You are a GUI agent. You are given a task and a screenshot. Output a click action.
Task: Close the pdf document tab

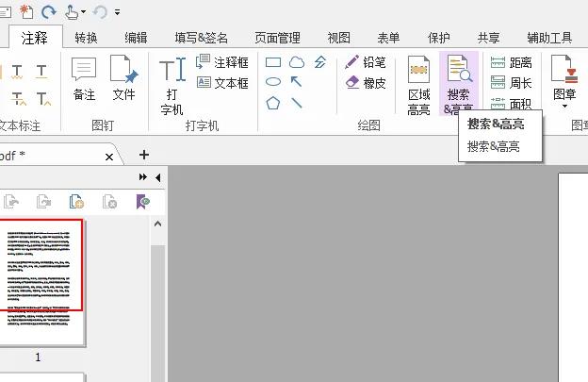(x=109, y=157)
